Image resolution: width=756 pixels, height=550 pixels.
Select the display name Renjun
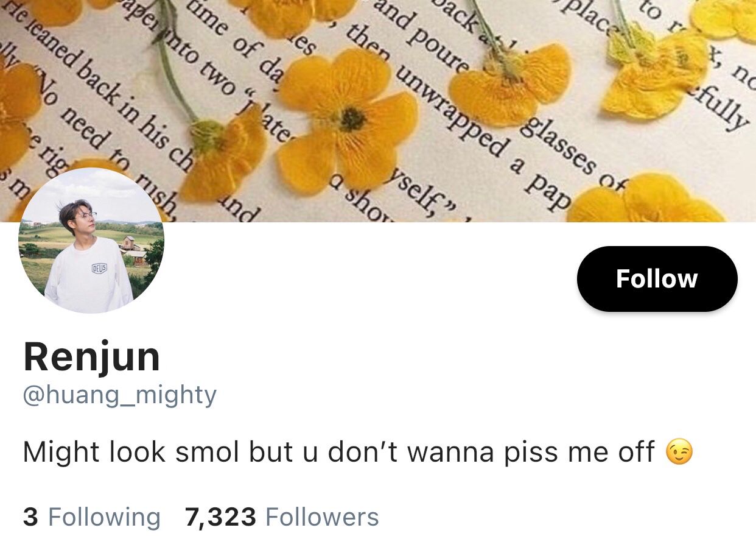click(92, 357)
